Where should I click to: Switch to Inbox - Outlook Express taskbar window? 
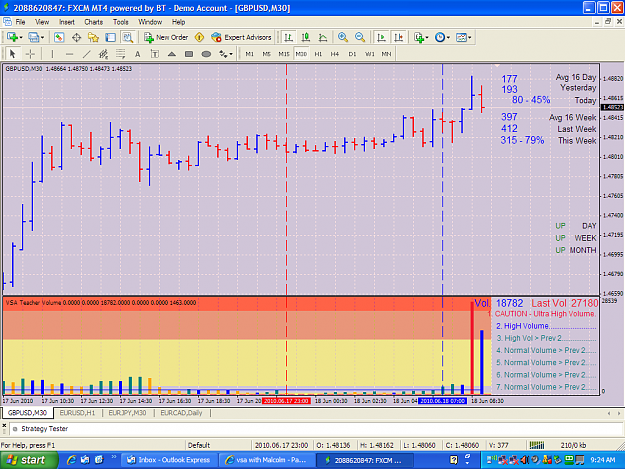(x=169, y=460)
